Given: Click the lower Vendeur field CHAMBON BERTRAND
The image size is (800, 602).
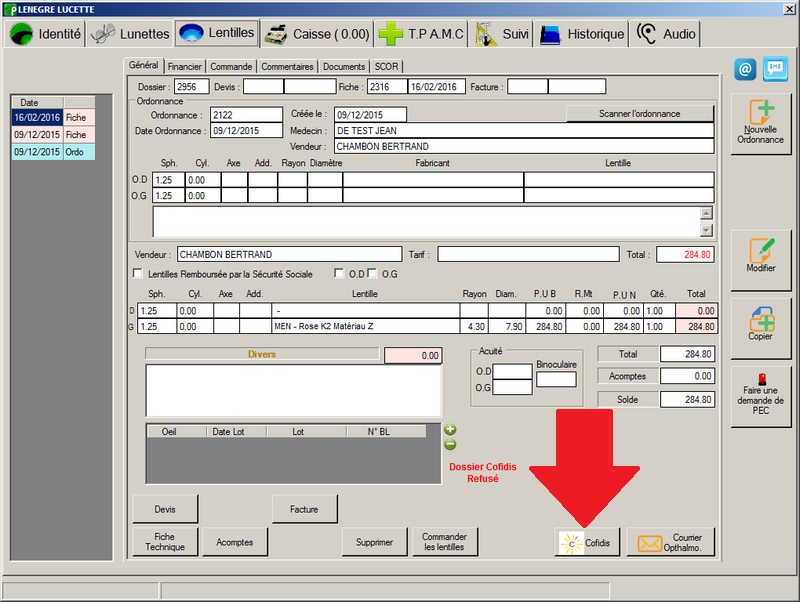Looking at the screenshot, I should pyautogui.click(x=289, y=254).
